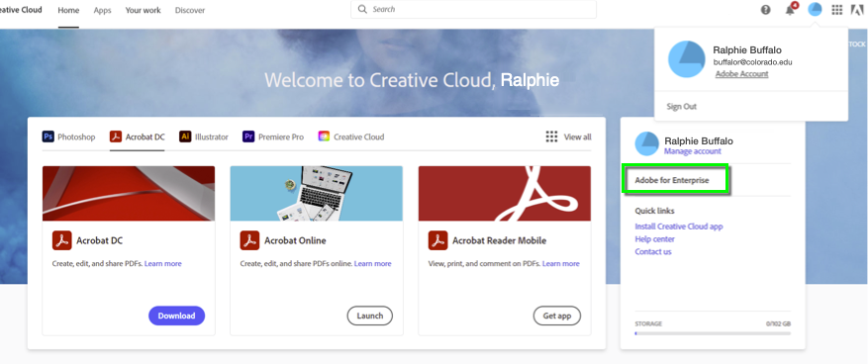868x364 pixels.
Task: Click View all apps
Action: tap(568, 136)
